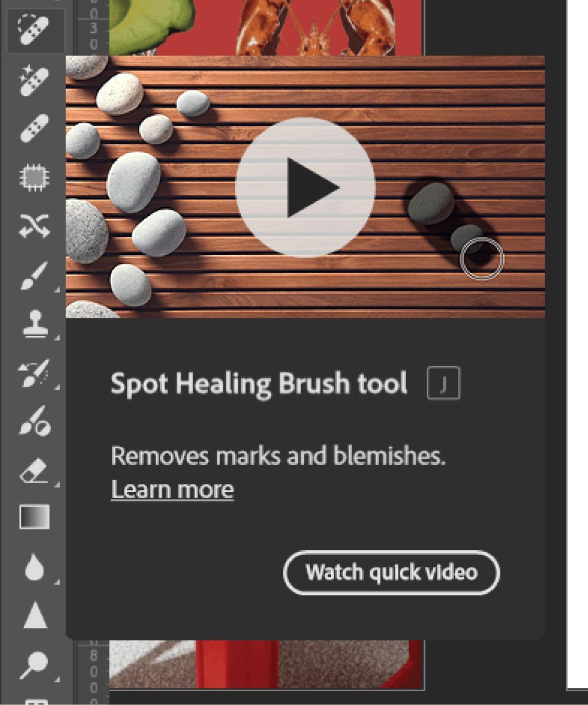Select the Brush tool

coord(34,275)
